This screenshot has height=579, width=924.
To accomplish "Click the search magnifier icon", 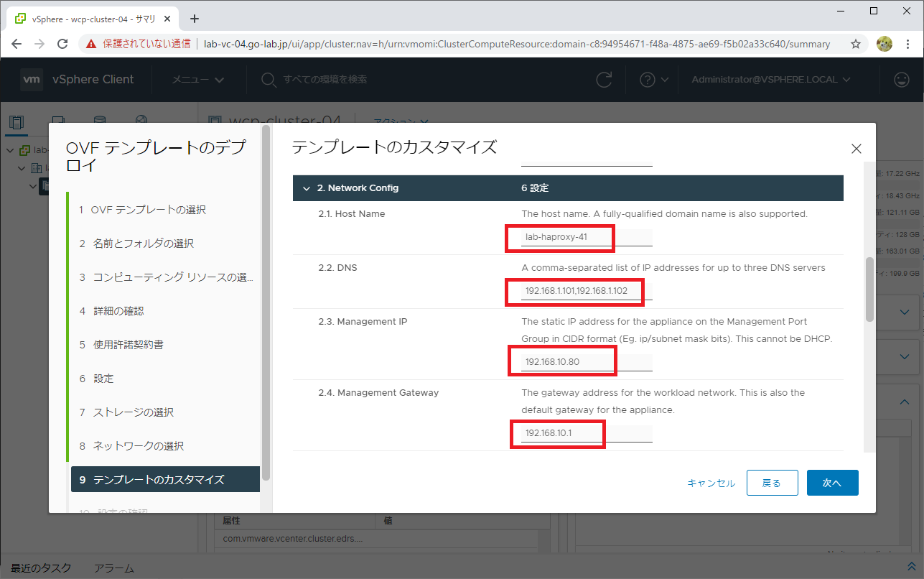I will [x=269, y=80].
